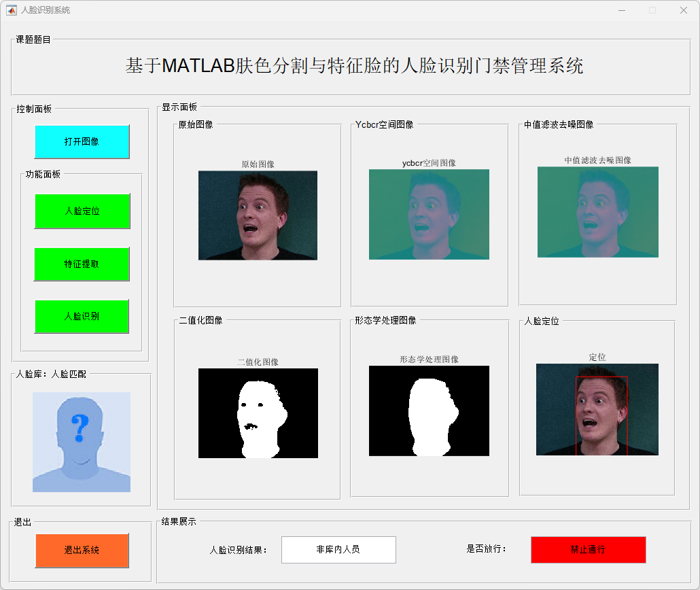
Task: Start 特征提取 feature extraction
Action: [82, 264]
